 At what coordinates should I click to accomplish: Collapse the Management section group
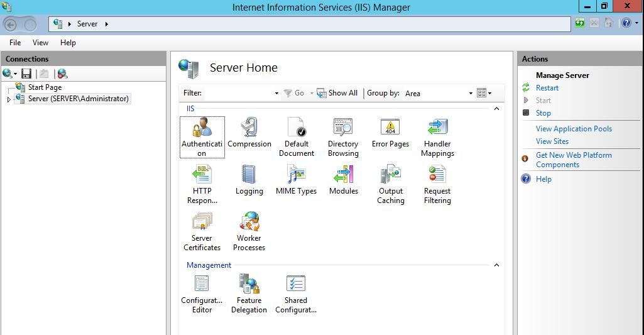pyautogui.click(x=496, y=265)
